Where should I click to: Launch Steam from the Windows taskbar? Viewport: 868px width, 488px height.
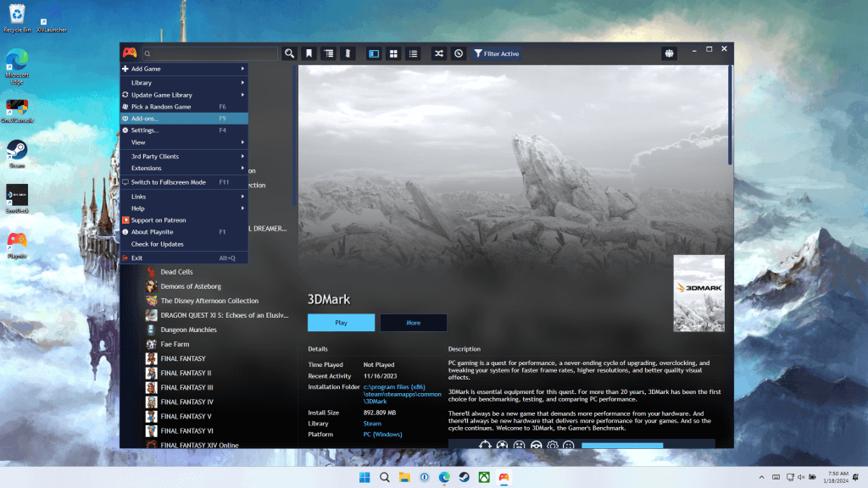[x=464, y=477]
